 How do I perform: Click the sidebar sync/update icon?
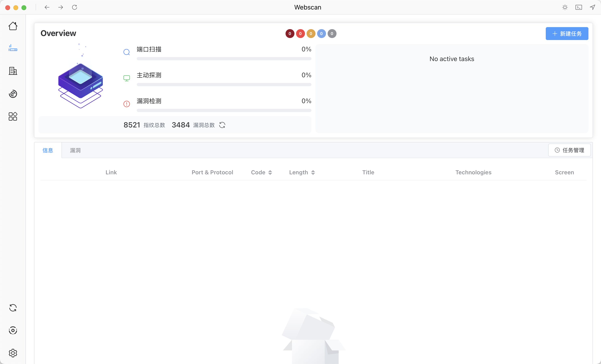point(13,308)
